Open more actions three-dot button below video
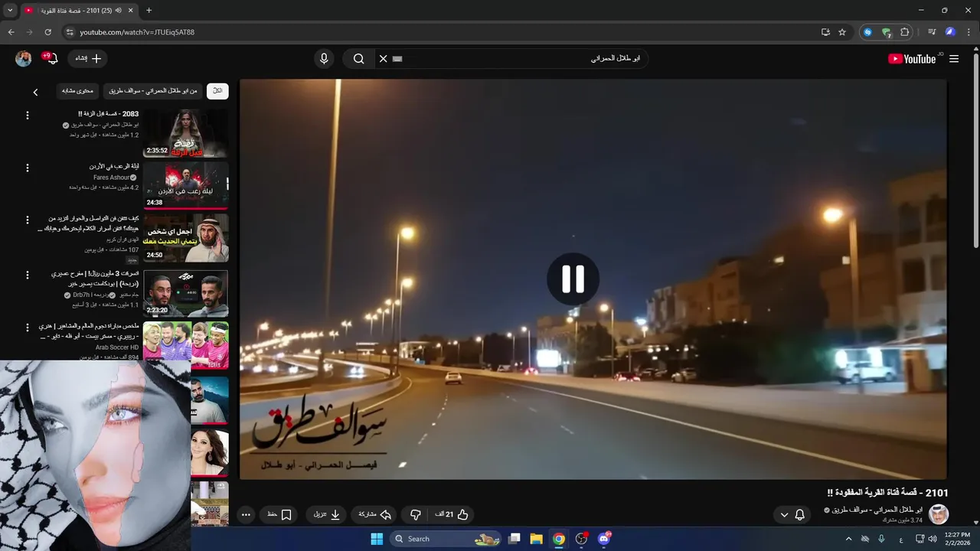This screenshot has height=551, width=980. pyautogui.click(x=246, y=515)
